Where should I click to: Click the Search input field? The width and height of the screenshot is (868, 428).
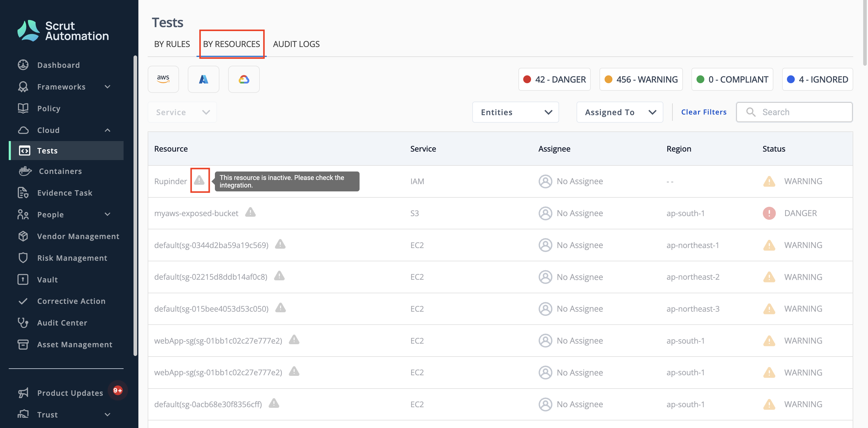794,112
